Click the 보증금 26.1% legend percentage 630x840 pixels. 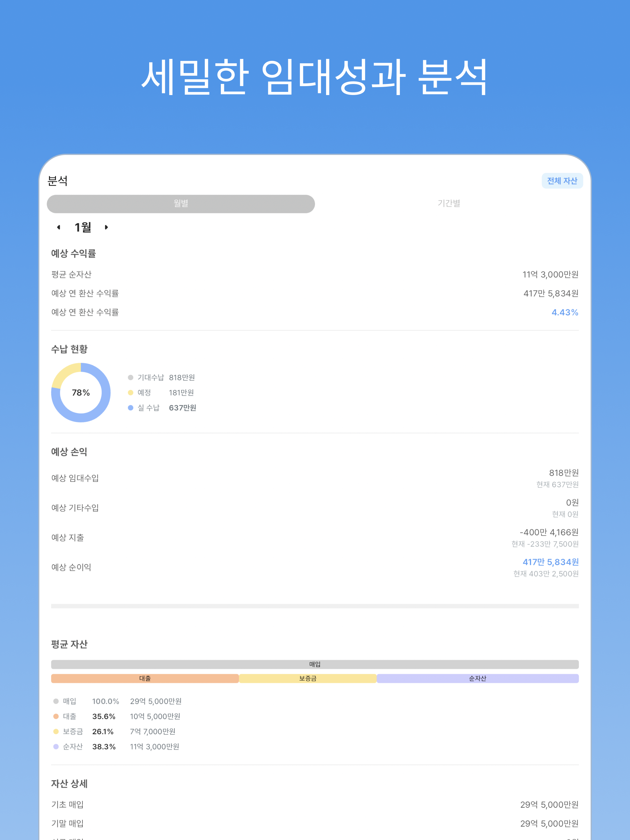point(103,732)
